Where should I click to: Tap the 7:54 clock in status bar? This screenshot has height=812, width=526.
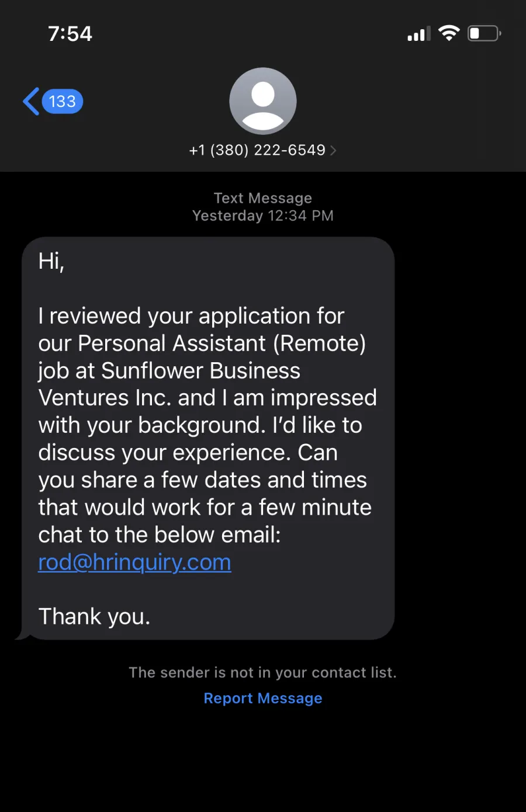point(70,34)
